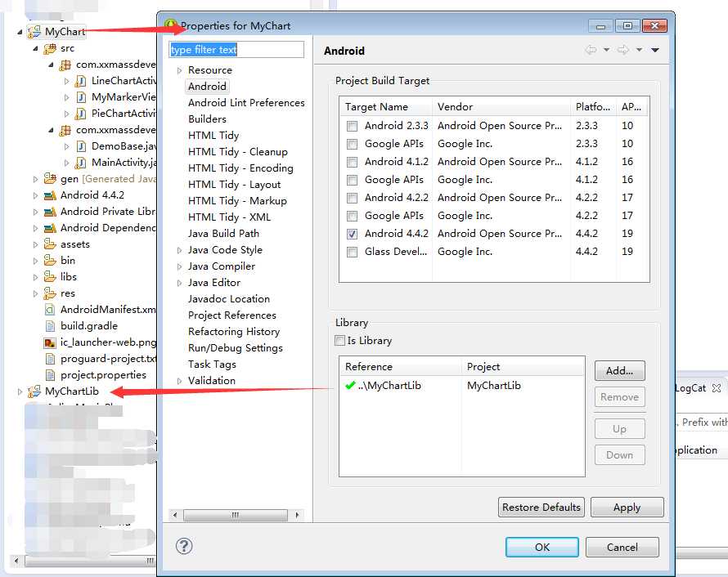Check the Android 2.3.3 build target
The image size is (728, 577).
point(353,126)
